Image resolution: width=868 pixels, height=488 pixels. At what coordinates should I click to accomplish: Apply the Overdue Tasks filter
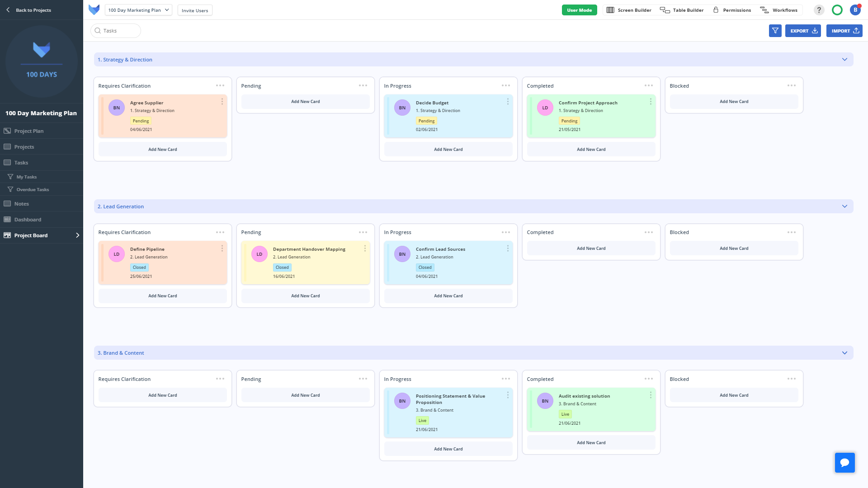point(33,190)
